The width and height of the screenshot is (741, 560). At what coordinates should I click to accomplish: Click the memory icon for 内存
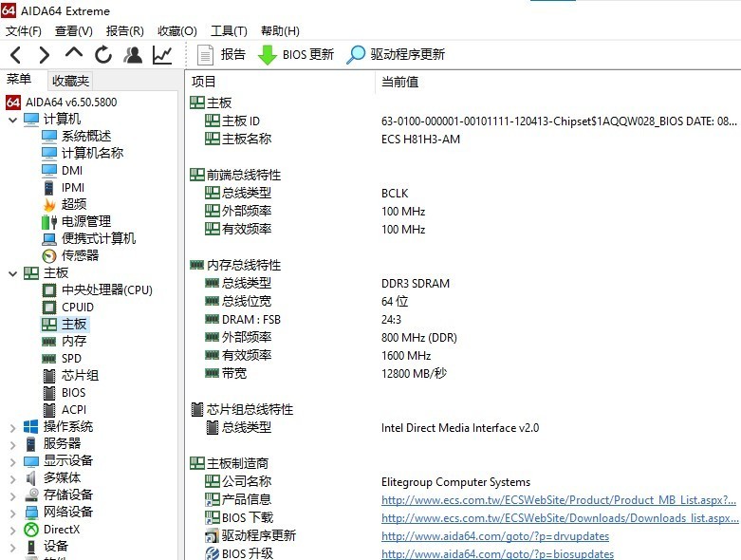[49, 342]
